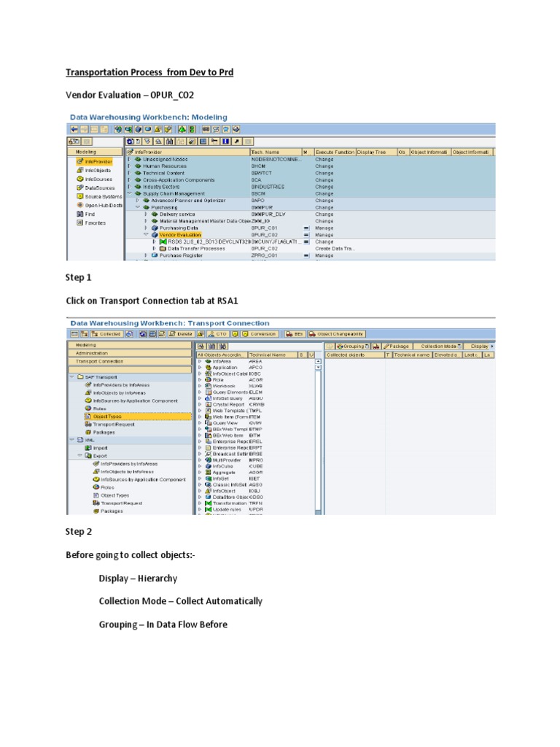Viewport: 560px width, 747px height.
Task: Open the Collection Mode dropdown
Action: [437, 347]
